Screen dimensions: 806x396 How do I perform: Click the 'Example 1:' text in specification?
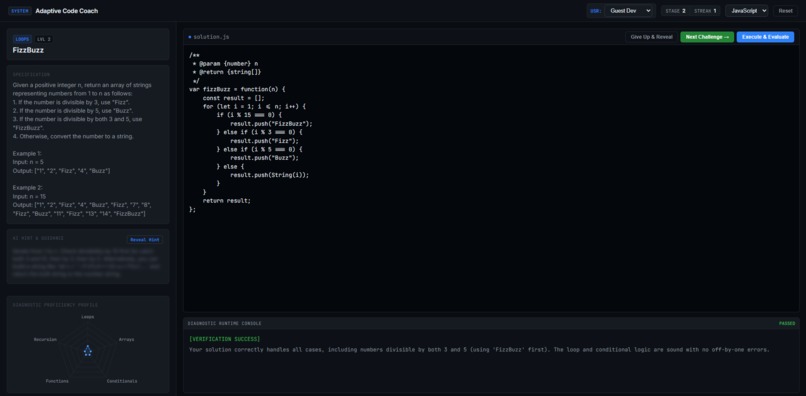[x=27, y=153]
